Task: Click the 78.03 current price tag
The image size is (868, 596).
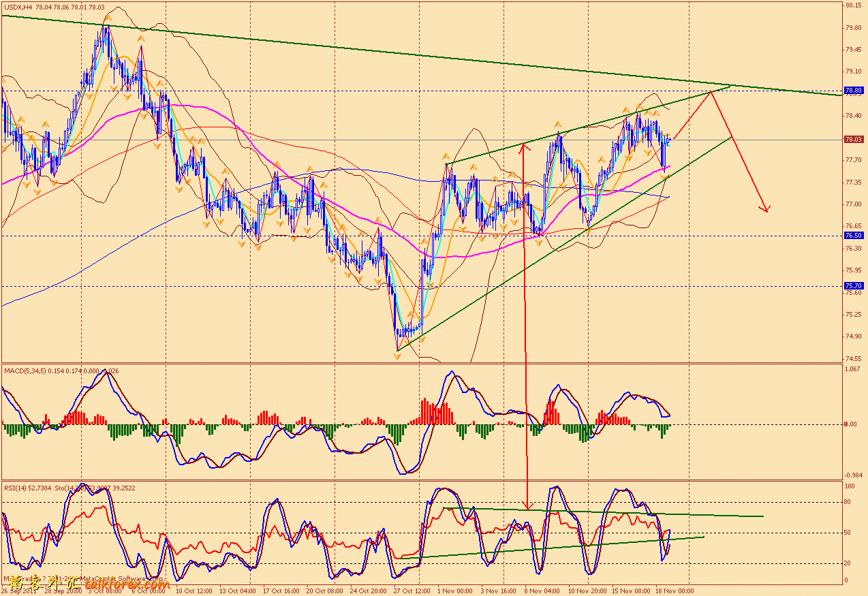Action: pos(854,140)
